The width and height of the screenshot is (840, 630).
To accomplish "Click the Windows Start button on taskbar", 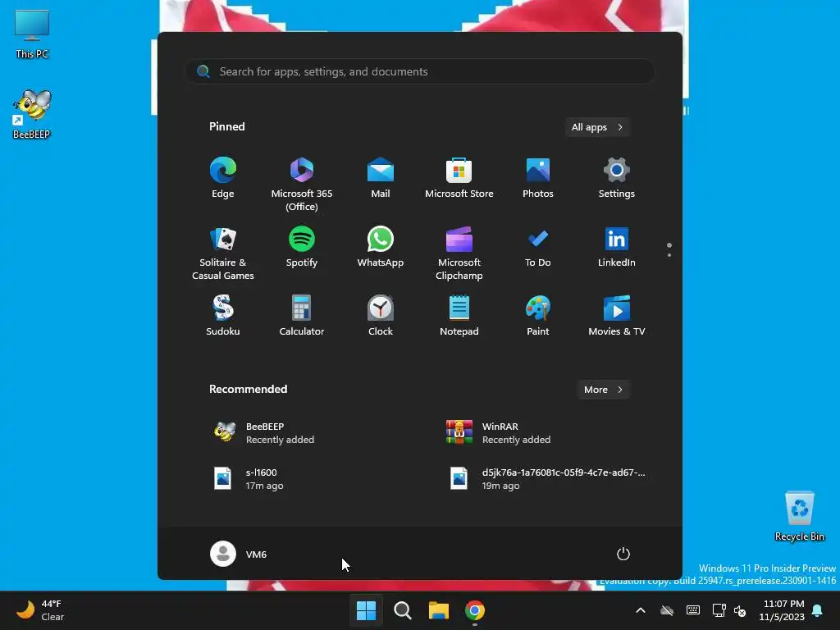I will (x=367, y=610).
